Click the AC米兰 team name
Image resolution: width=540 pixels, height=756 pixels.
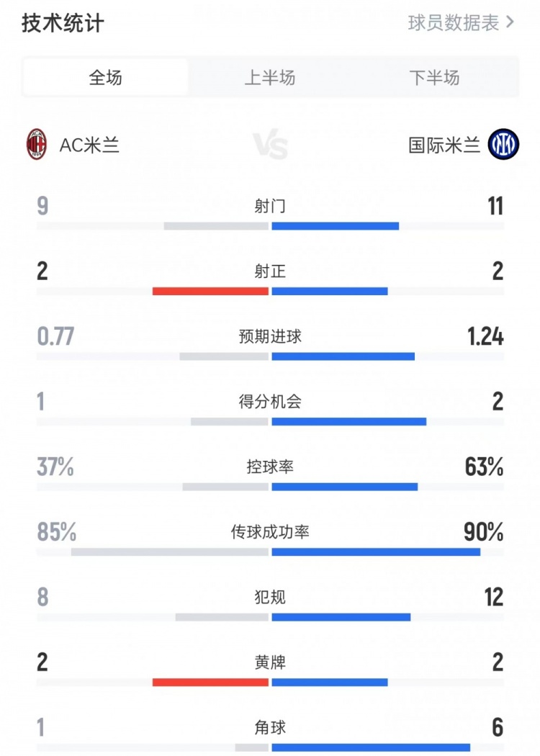89,145
